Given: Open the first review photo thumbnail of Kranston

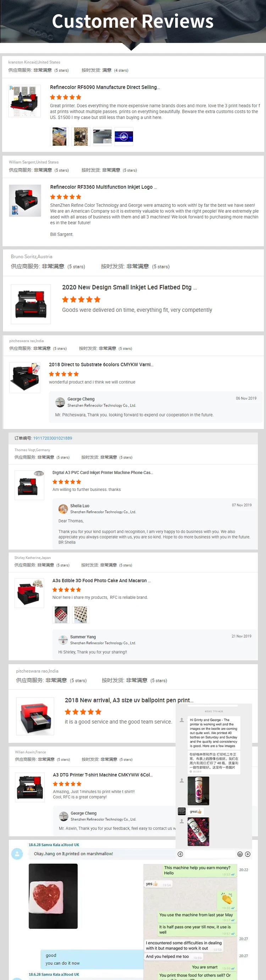Looking at the screenshot, I should (x=59, y=136).
